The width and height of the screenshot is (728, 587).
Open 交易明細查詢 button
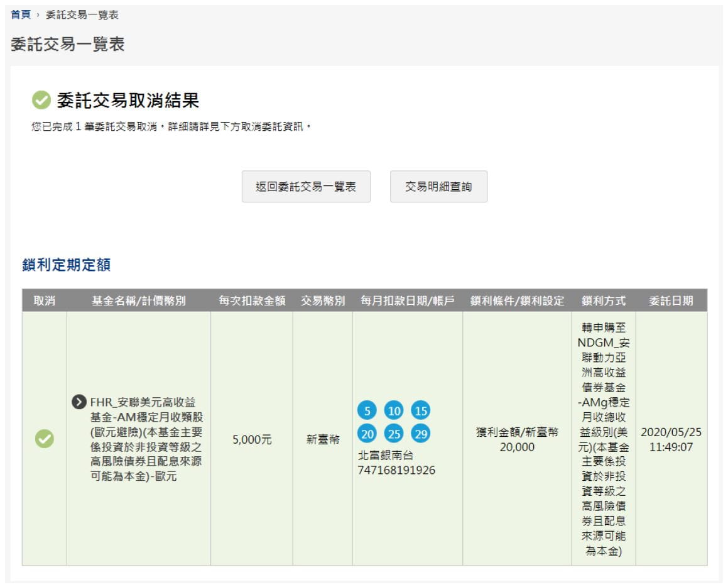click(x=439, y=186)
